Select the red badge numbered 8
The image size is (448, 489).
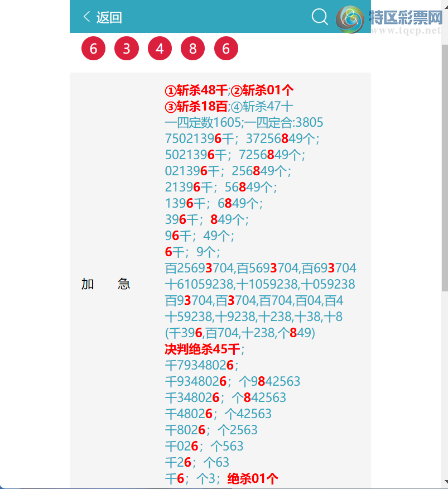click(x=192, y=49)
